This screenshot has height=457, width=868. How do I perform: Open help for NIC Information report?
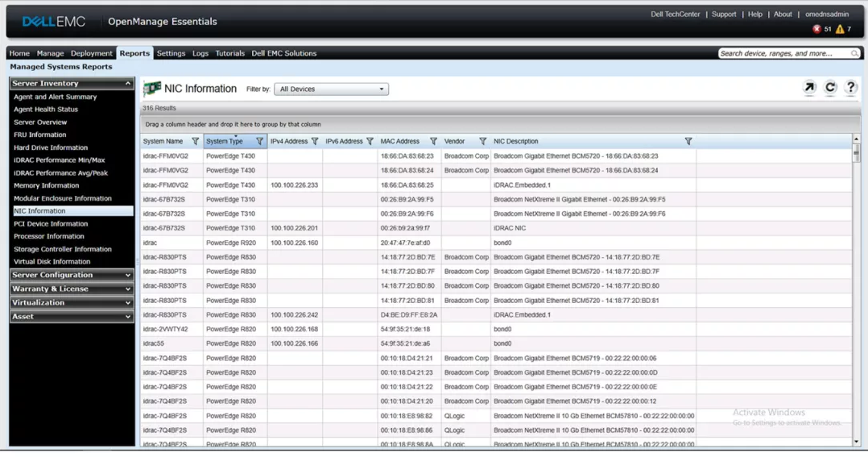tap(851, 88)
